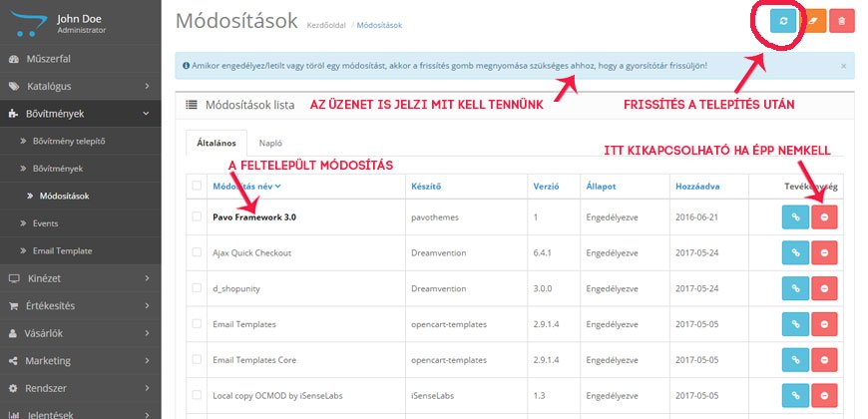Open link button for Email Templates row
Screen dimensions: 868x419
795,324
